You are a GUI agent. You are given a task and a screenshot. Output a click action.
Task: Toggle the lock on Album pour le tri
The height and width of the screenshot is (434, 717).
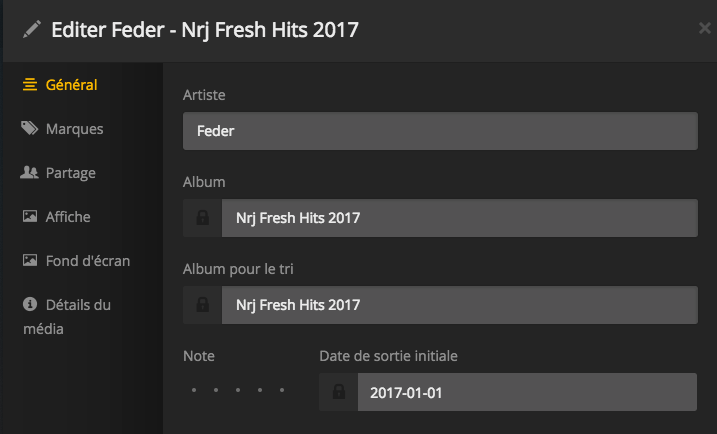(202, 305)
